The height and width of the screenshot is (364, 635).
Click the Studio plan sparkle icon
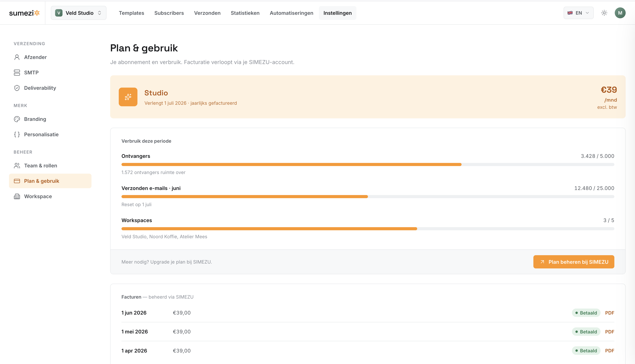(x=128, y=97)
